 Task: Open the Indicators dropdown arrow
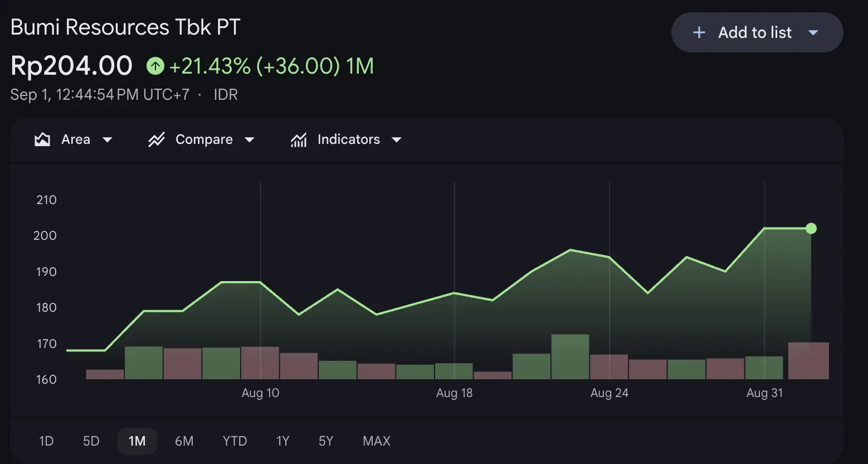(x=397, y=139)
